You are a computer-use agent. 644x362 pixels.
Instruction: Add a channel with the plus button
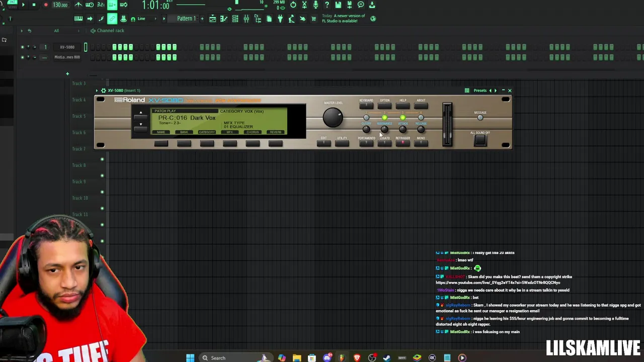coord(67,74)
